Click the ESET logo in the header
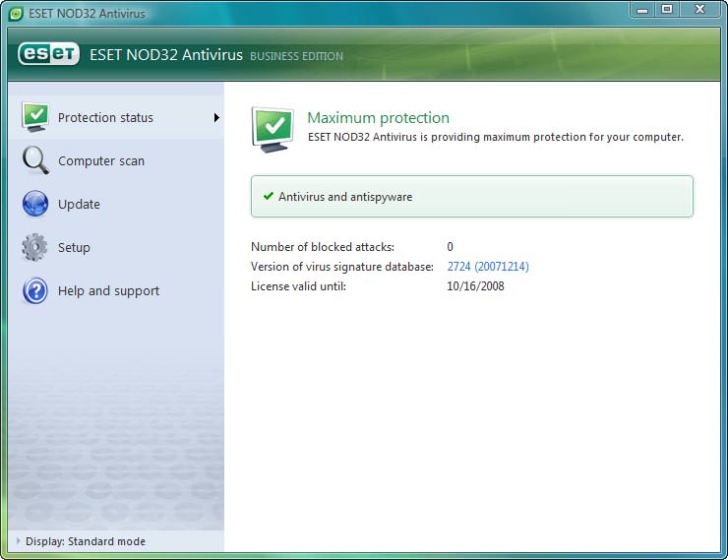The height and width of the screenshot is (560, 728). tap(48, 55)
